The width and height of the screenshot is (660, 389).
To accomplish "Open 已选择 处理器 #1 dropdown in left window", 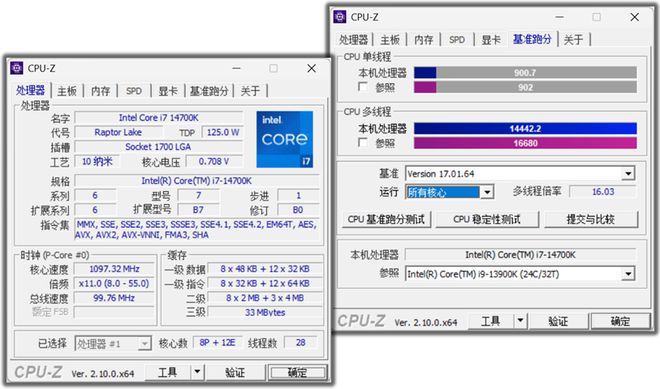I will tap(144, 344).
